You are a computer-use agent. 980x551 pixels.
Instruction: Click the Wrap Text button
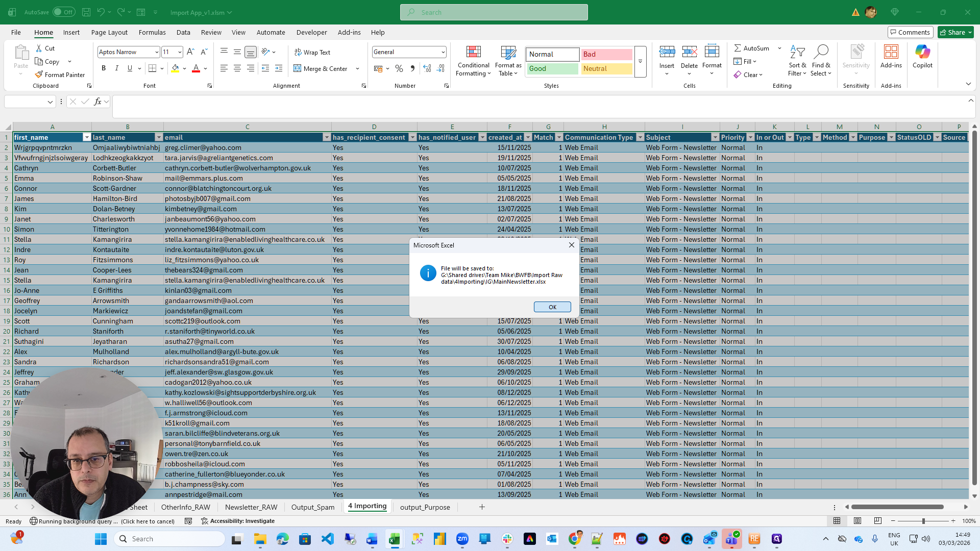point(312,52)
